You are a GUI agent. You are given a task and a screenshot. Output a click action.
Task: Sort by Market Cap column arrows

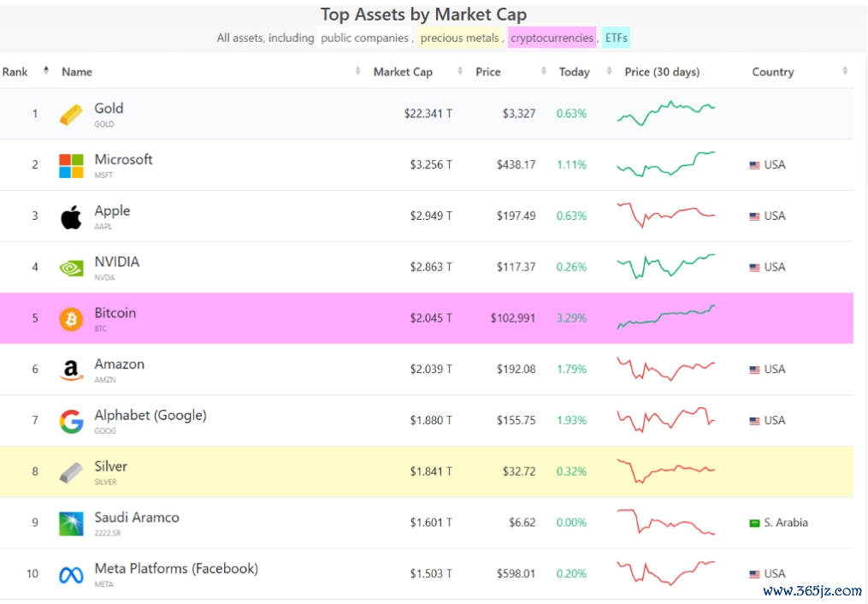460,71
